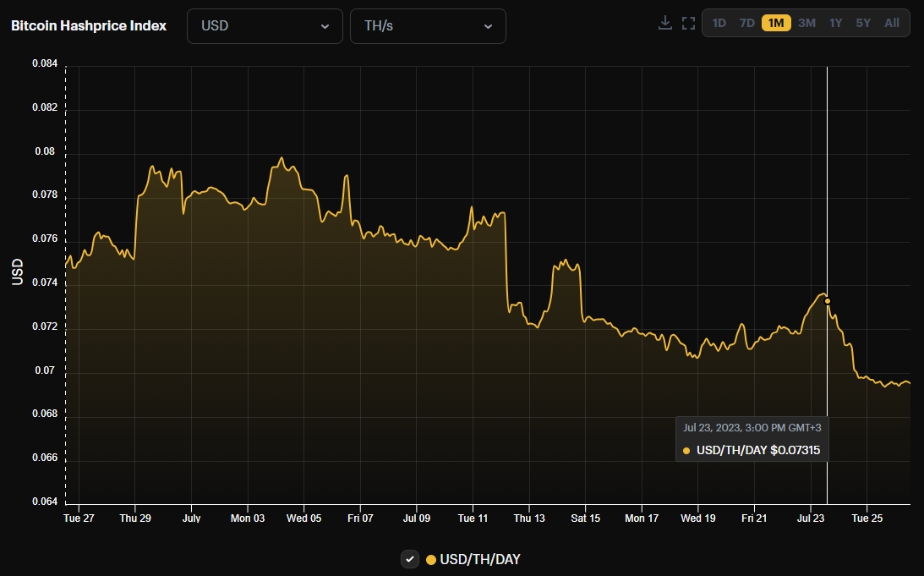
Task: Click the 0.068 y-axis value
Action: 45,414
